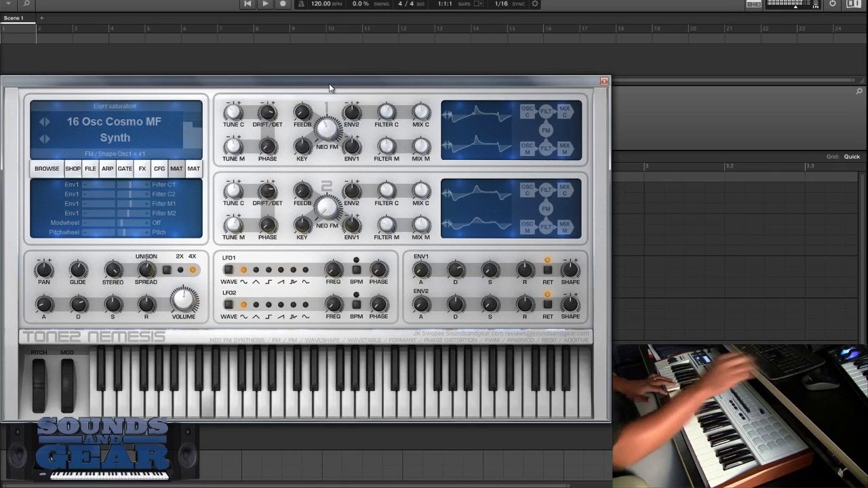Click the STEREO knob
The height and width of the screenshot is (488, 868).
click(x=113, y=270)
